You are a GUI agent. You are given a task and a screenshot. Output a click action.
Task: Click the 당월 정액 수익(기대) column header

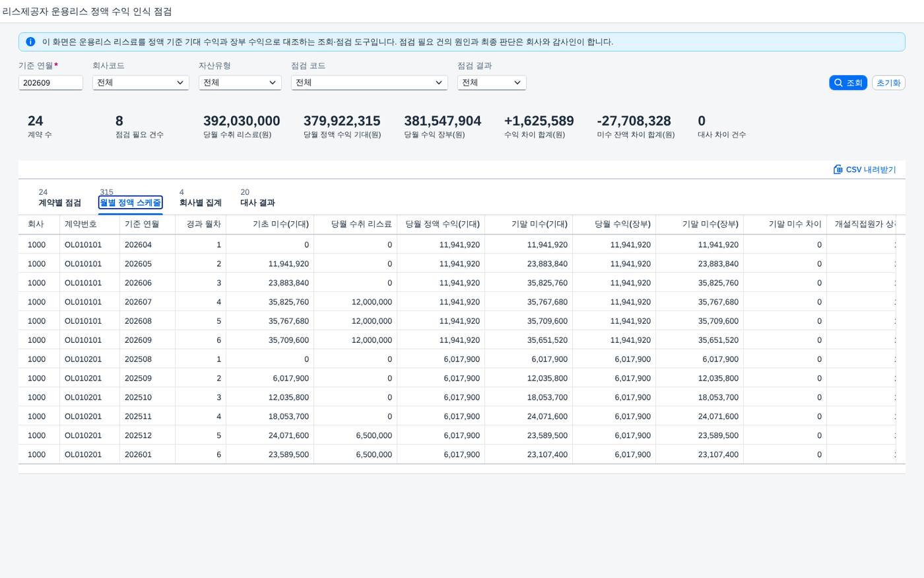click(x=440, y=225)
